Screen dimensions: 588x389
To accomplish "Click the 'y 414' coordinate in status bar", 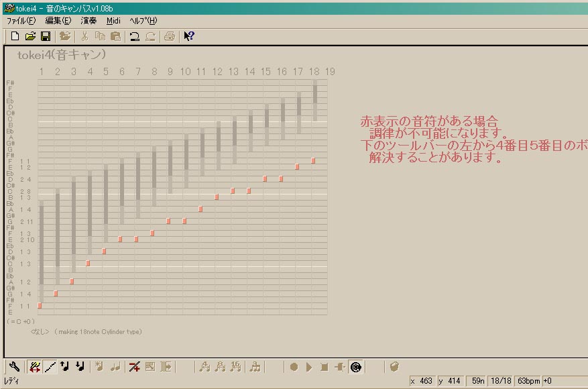I will 451,381.
